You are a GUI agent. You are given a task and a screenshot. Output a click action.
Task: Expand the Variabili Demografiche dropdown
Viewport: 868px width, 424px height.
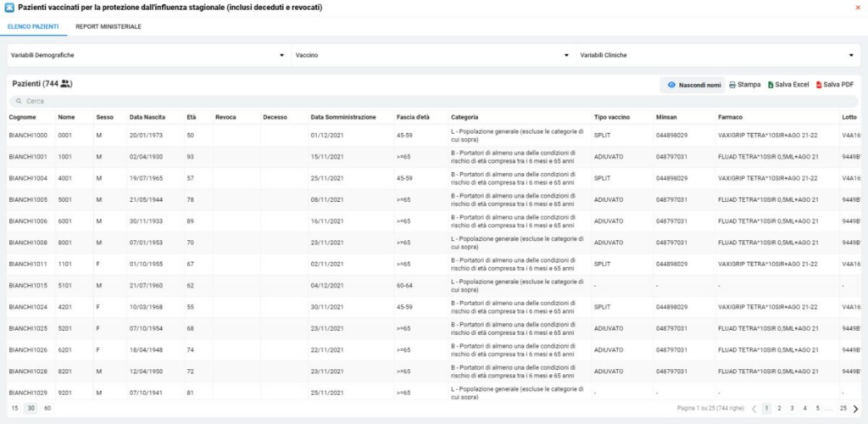(x=281, y=56)
